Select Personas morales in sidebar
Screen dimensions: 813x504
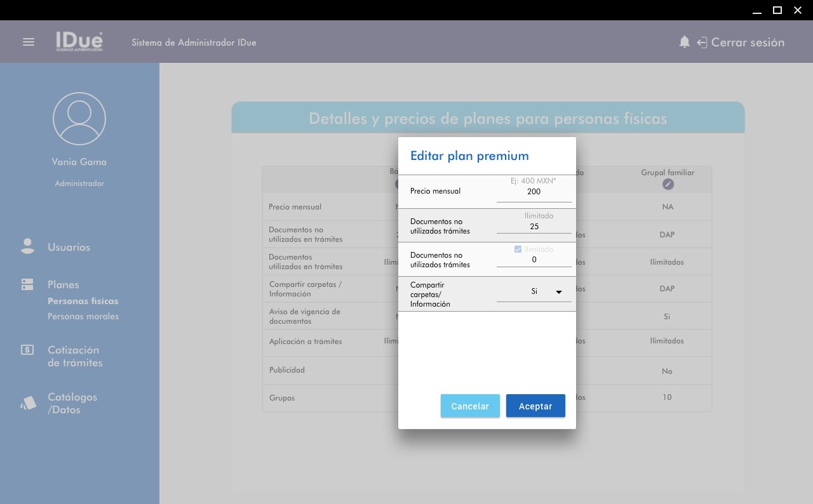[x=83, y=316]
